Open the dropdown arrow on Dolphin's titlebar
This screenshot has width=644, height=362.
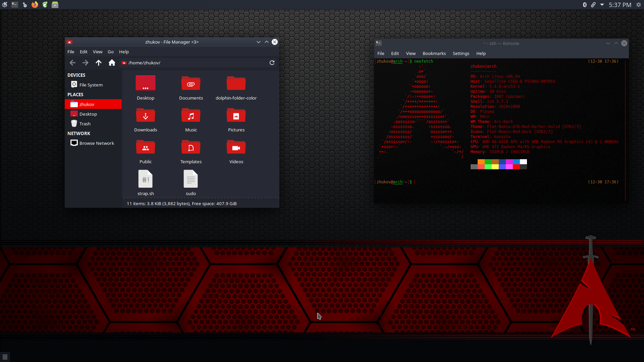[x=259, y=42]
